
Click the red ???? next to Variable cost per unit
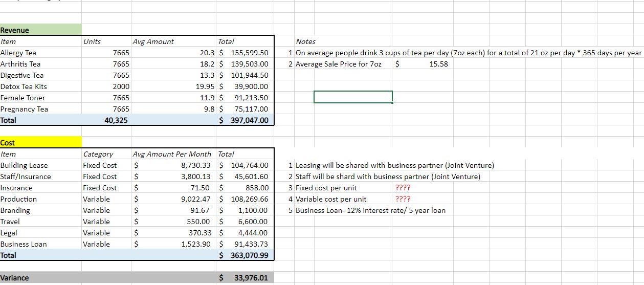point(403,199)
